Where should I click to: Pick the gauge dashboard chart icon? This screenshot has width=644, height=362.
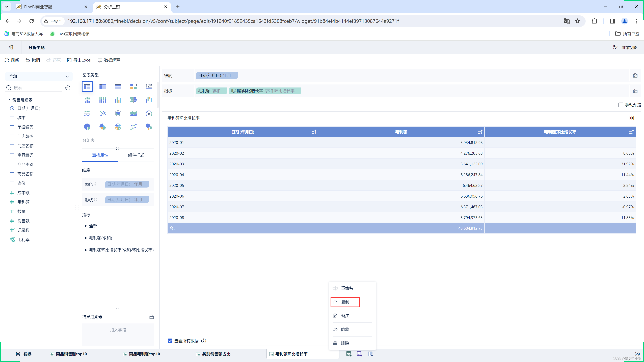[x=149, y=113]
